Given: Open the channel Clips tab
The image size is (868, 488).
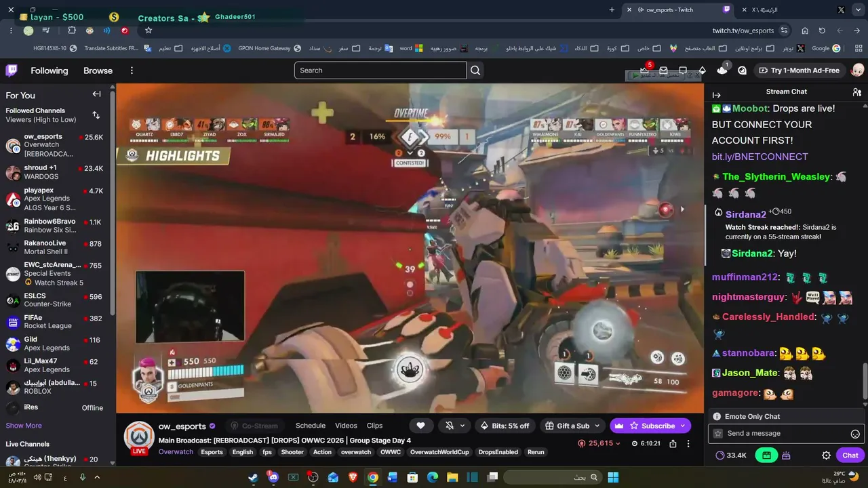Looking at the screenshot, I should coord(374,426).
